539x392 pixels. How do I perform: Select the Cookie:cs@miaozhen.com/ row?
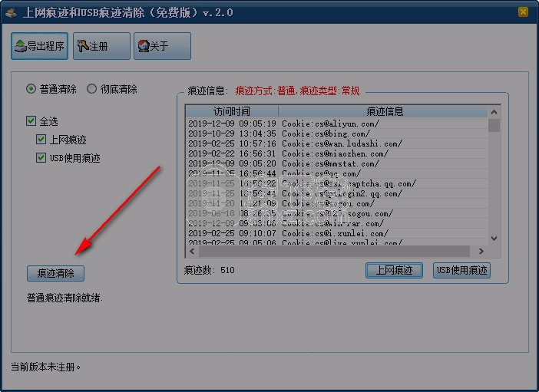pos(336,153)
